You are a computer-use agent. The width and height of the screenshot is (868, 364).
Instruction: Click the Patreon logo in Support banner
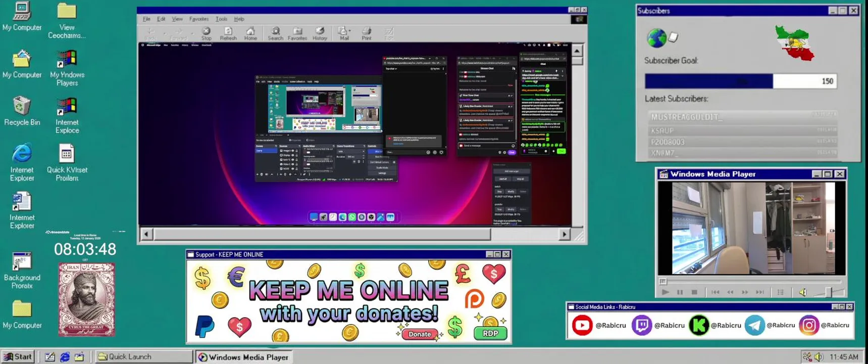tap(474, 300)
